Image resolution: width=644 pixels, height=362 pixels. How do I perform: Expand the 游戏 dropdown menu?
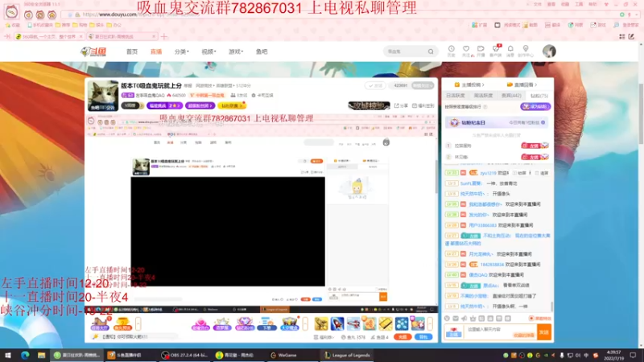tap(236, 51)
